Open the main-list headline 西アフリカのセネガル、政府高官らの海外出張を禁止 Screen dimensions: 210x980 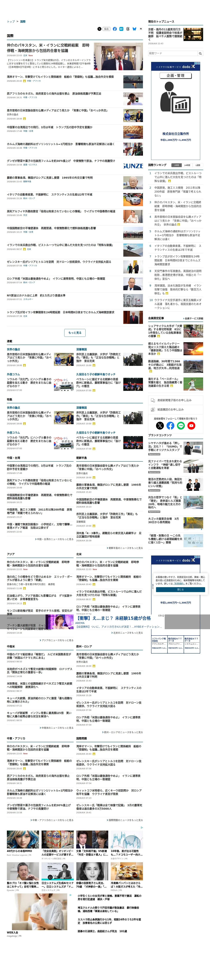click(x=54, y=94)
